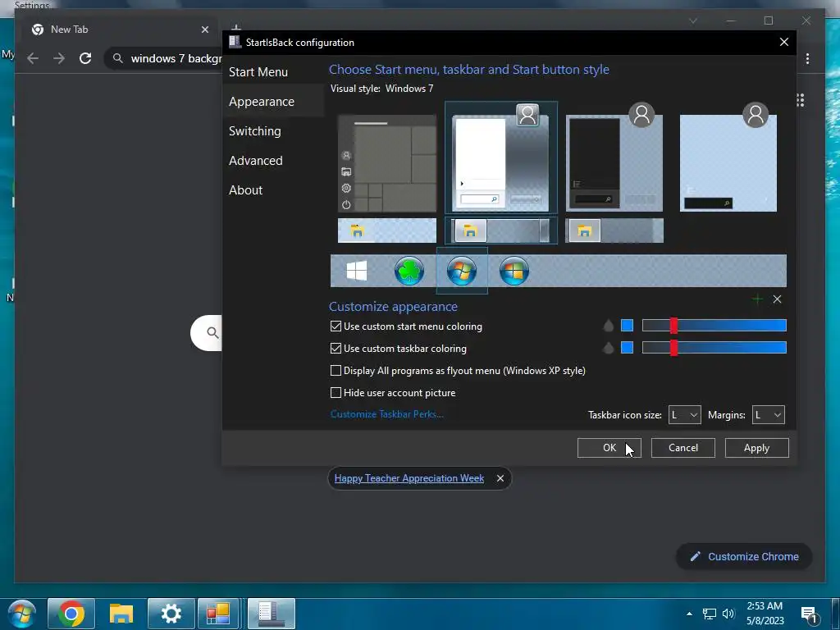Open the Start Menu settings section
Image resolution: width=840 pixels, height=630 pixels.
258,72
